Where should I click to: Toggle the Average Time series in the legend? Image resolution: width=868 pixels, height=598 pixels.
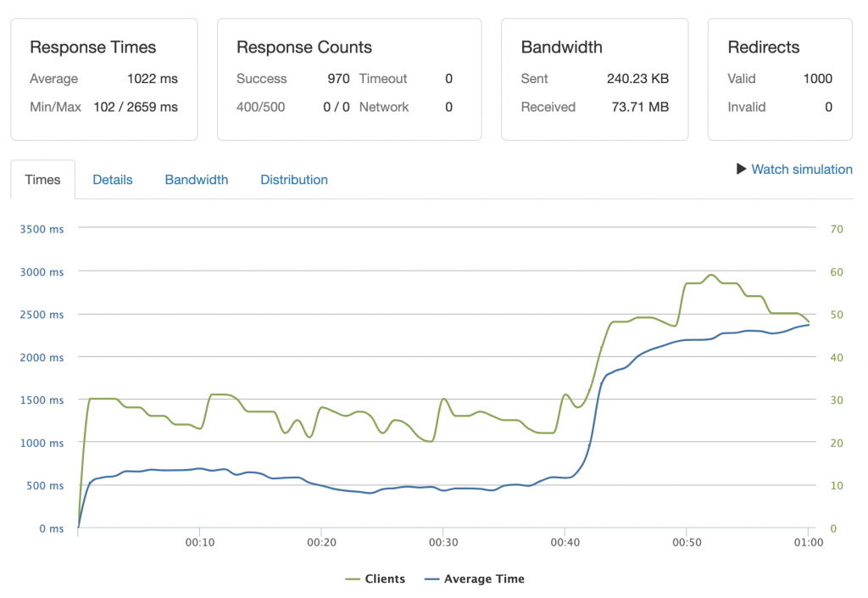tap(475, 578)
